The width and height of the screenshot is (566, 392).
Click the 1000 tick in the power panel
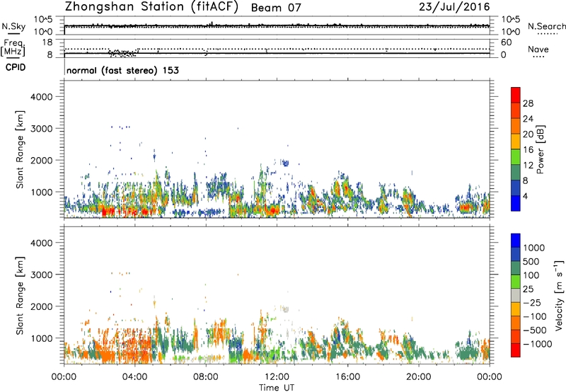[41, 192]
